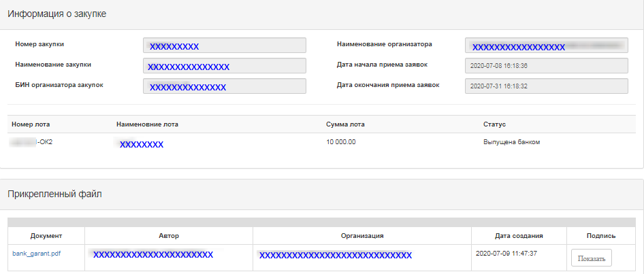Focus the БИН организатора закупок field

225,86
